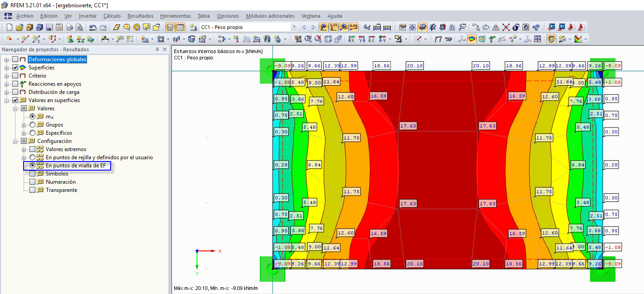Expand the Deformaciones globales tree node
The image size is (644, 294).
[6, 59]
